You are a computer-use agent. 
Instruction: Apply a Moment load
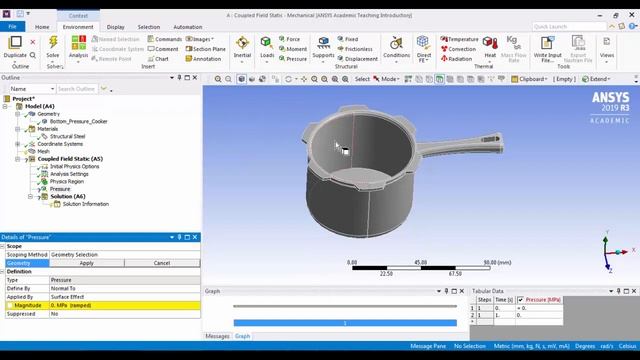pos(293,49)
